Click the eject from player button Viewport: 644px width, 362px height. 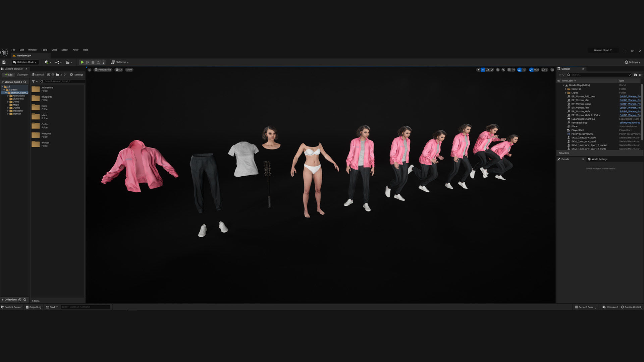pos(98,62)
